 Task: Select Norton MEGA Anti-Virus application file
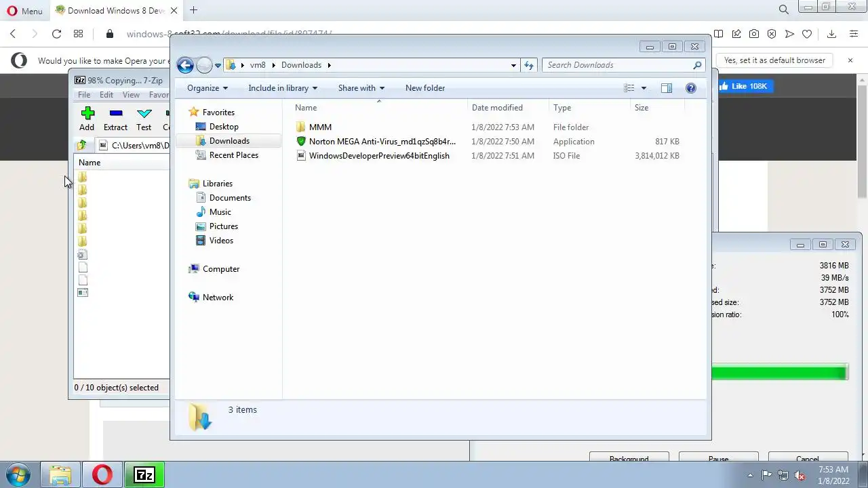pos(382,142)
